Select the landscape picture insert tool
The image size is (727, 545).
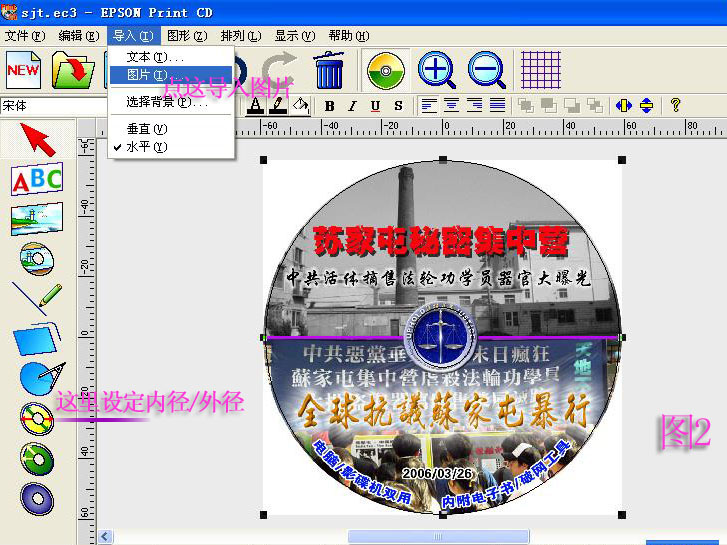coord(37,219)
